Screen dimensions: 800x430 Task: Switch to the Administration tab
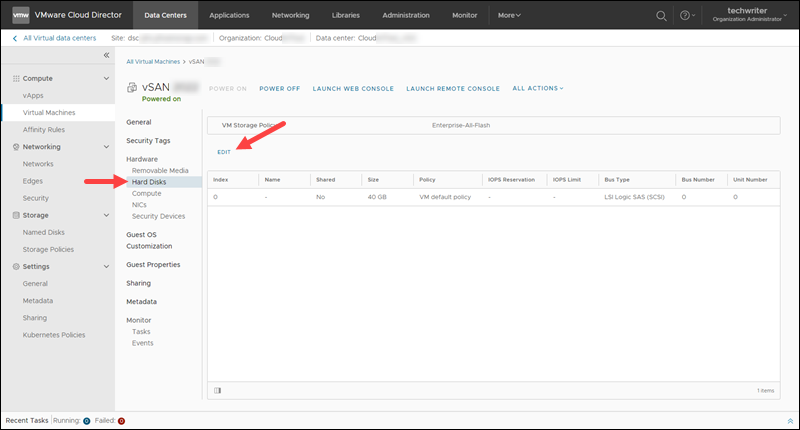(x=406, y=15)
